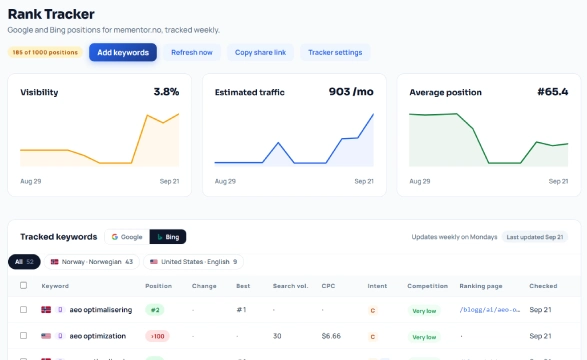The height and width of the screenshot is (360, 587).
Task: Click Norway flag beside aeo optimalisering
Action: coord(46,309)
